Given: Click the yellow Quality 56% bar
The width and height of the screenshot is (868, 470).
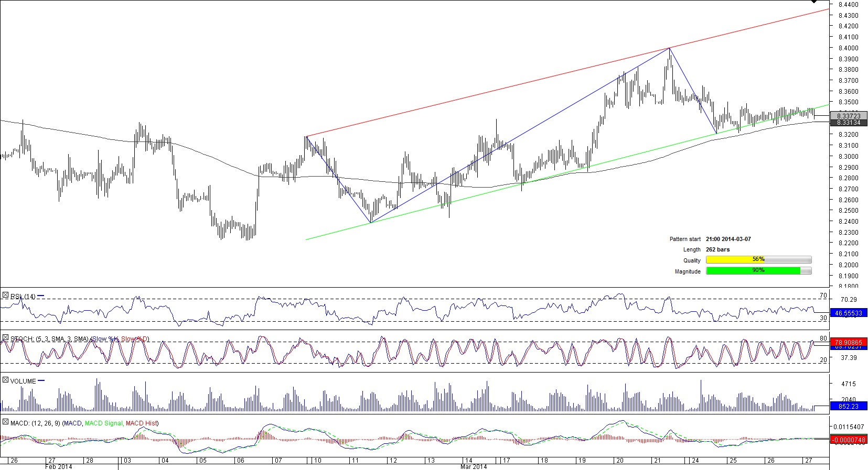Looking at the screenshot, I should [758, 260].
